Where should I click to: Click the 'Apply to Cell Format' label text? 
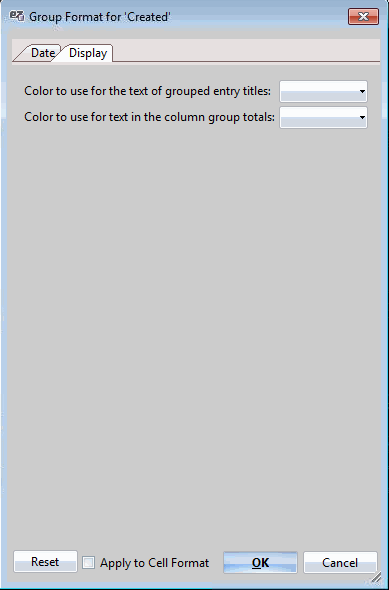pos(154,563)
